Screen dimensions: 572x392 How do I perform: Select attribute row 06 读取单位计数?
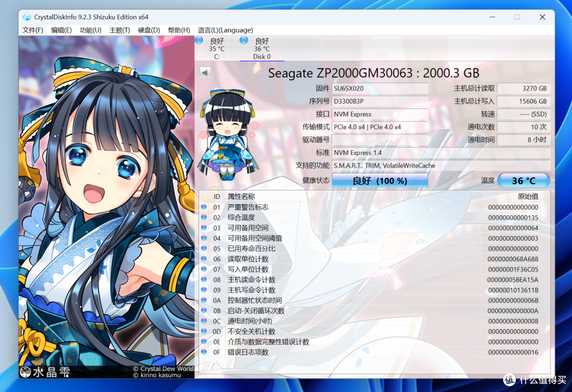pyautogui.click(x=370, y=259)
